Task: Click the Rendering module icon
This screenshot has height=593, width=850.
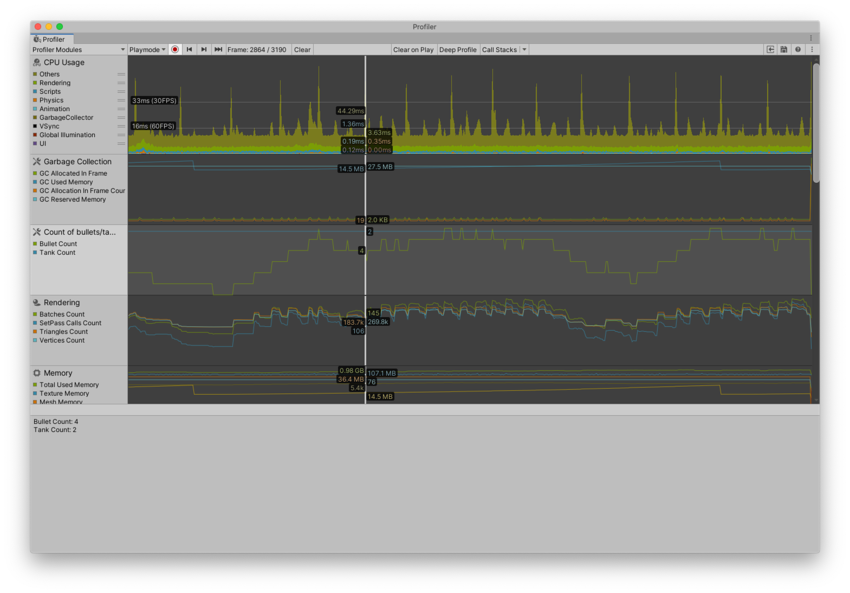Action: pos(35,302)
